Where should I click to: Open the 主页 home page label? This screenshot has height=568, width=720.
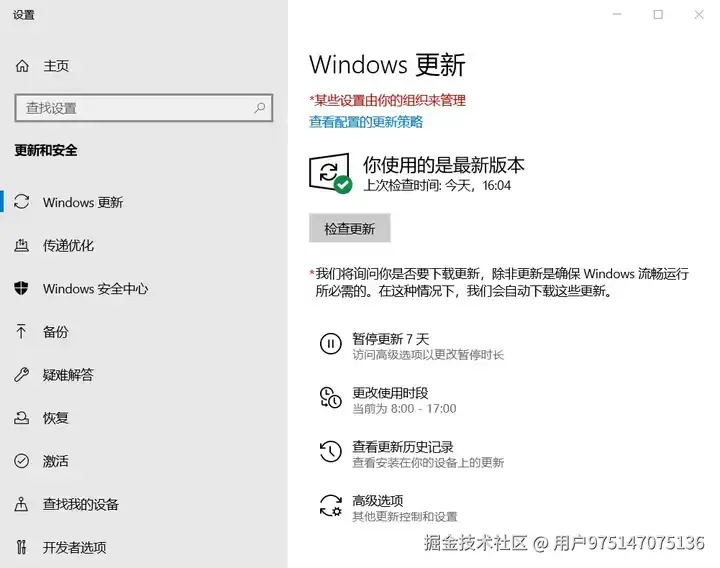(x=56, y=66)
